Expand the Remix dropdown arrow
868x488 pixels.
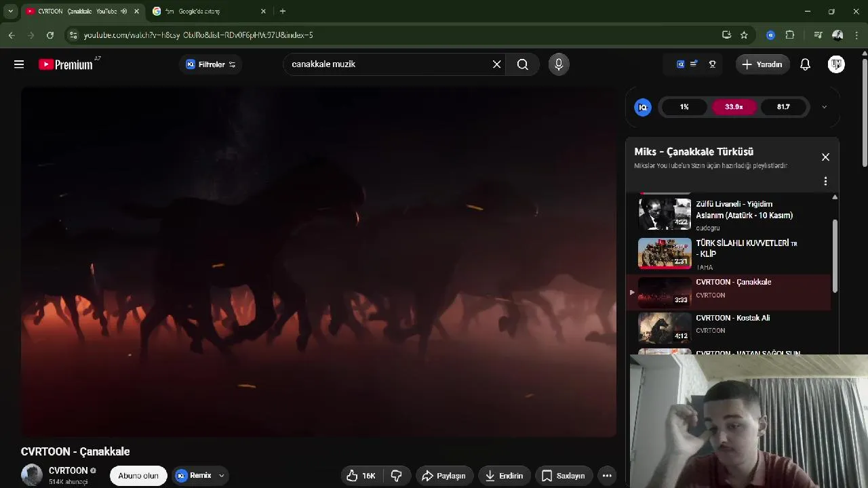[x=221, y=476]
